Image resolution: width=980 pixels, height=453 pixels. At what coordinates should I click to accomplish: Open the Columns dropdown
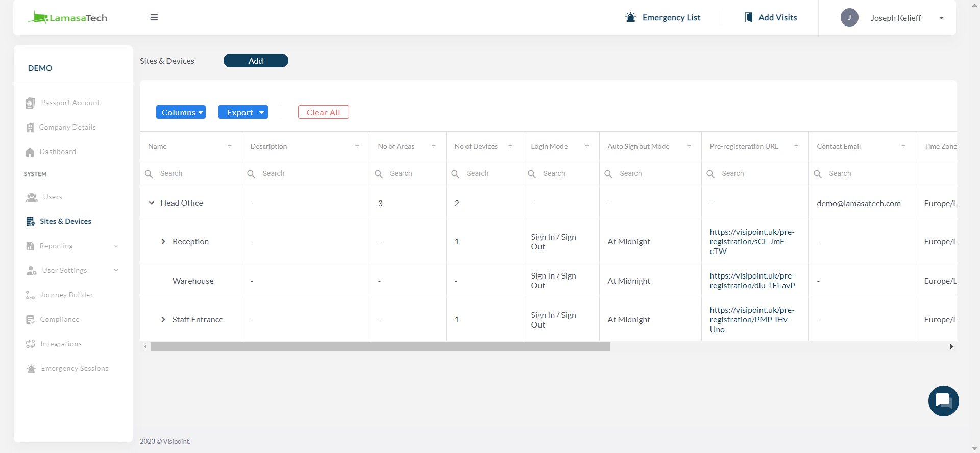pos(181,112)
